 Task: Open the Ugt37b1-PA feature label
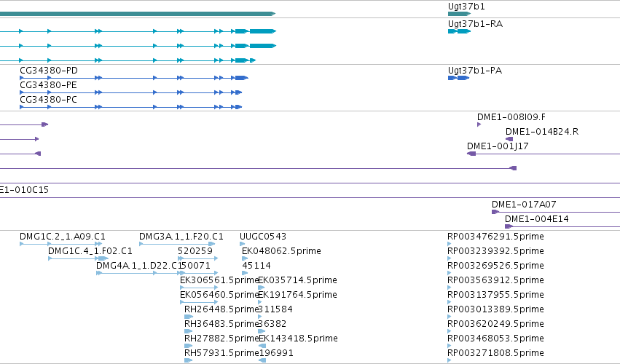click(475, 71)
